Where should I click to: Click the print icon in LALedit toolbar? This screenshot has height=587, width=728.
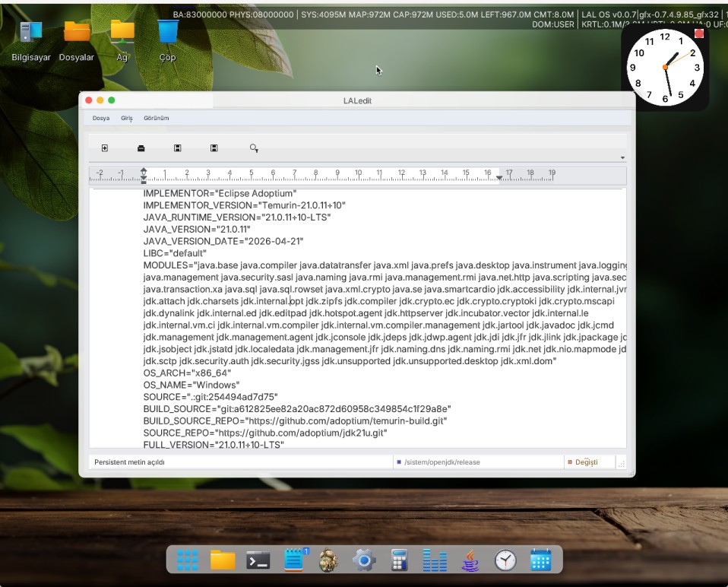pos(141,148)
